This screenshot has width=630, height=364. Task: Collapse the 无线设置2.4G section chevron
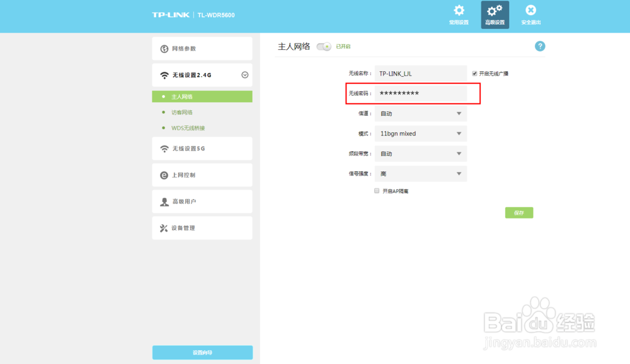244,74
